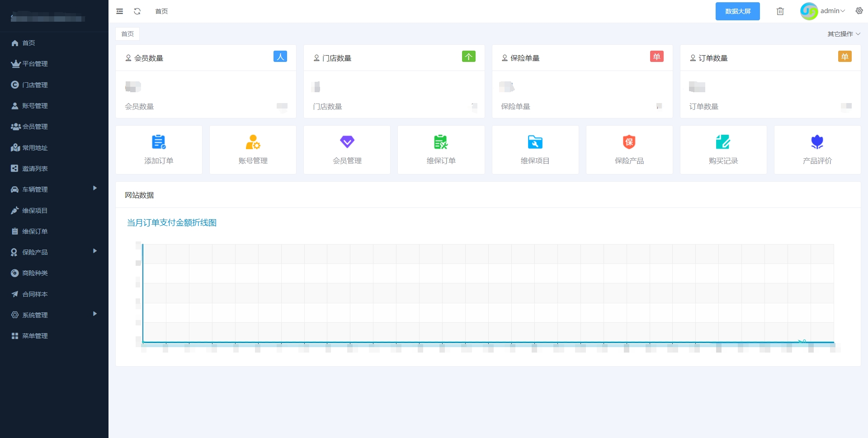Open 保险产品 shield shortcut icon
The height and width of the screenshot is (438, 868).
(x=629, y=142)
